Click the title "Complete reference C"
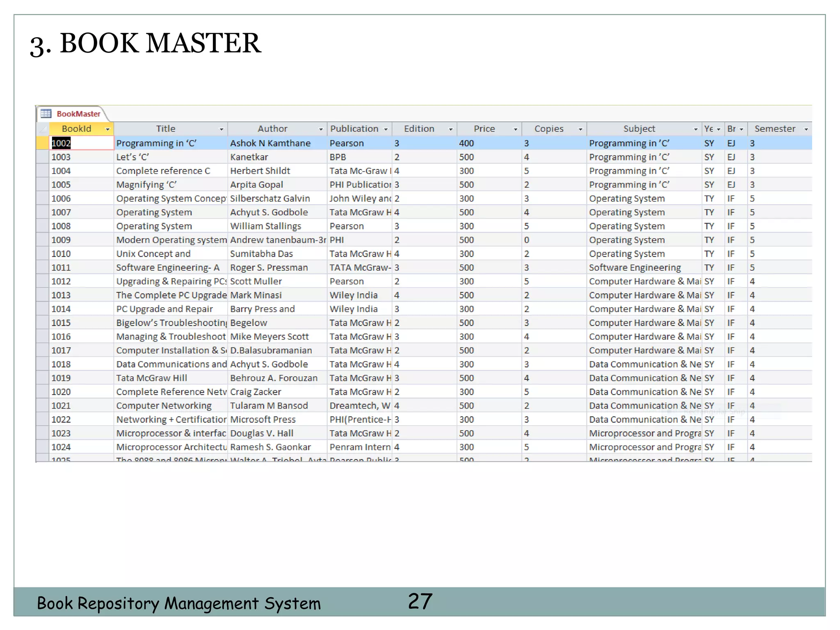The height and width of the screenshot is (630, 840). coord(163,171)
